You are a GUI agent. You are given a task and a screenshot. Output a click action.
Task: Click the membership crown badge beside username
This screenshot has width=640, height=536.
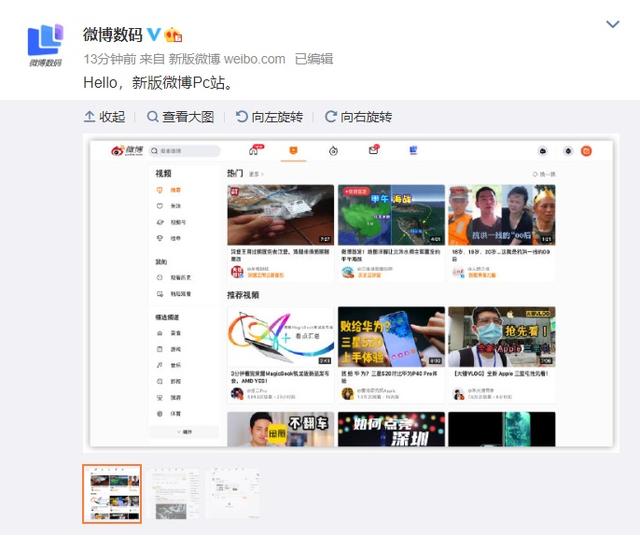(x=173, y=35)
